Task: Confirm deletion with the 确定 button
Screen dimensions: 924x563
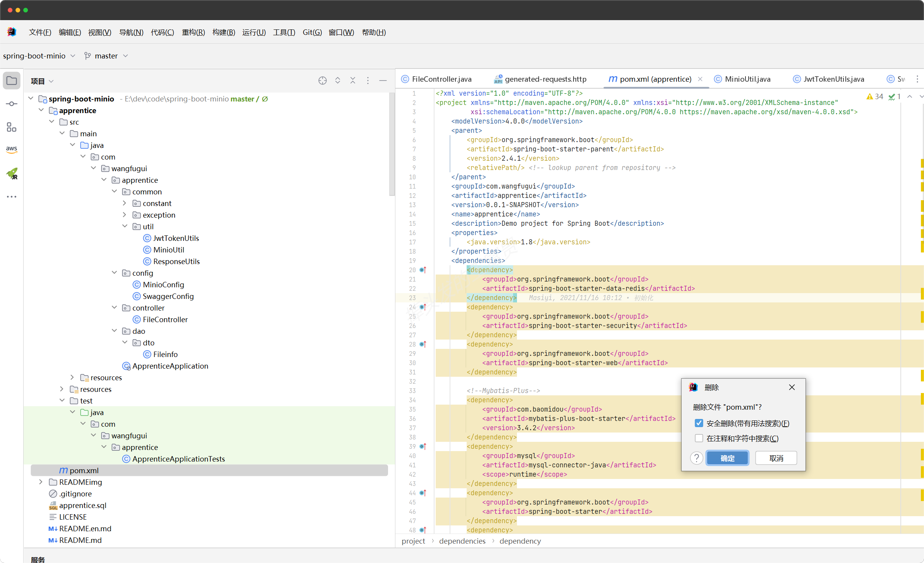Action: [727, 458]
